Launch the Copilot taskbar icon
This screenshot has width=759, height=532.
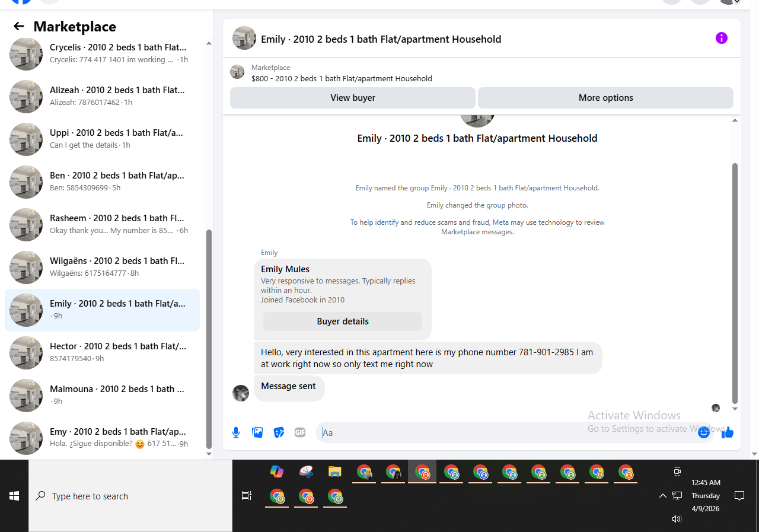277,472
